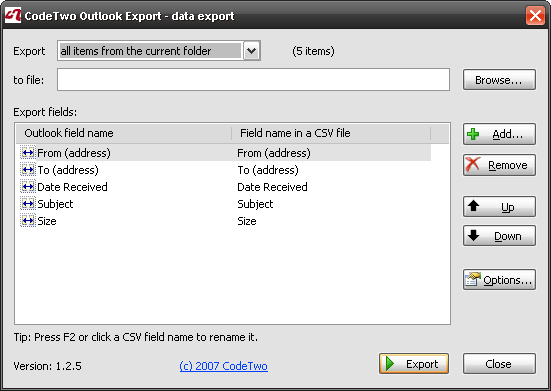Click 'Field name in a CSV file' column header
The height and width of the screenshot is (391, 551).
pos(331,133)
